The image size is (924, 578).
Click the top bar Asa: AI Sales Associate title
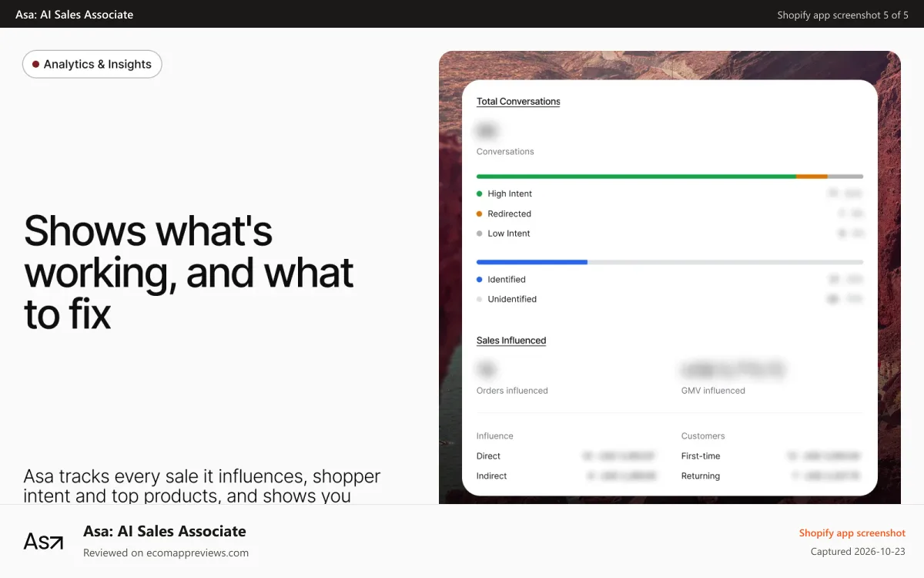point(74,14)
